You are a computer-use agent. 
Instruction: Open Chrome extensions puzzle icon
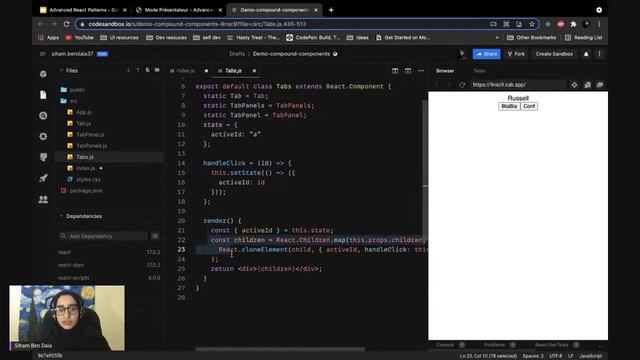573,24
